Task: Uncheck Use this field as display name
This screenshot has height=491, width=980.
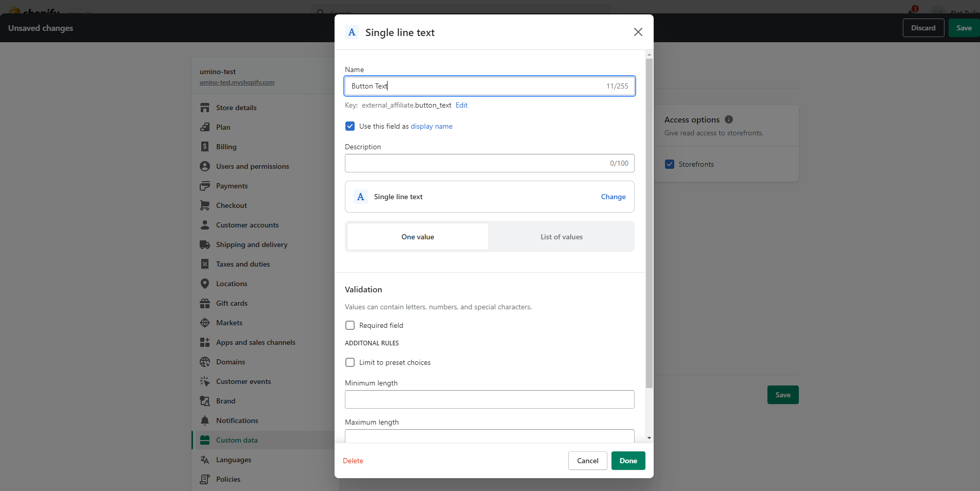Action: coord(350,126)
